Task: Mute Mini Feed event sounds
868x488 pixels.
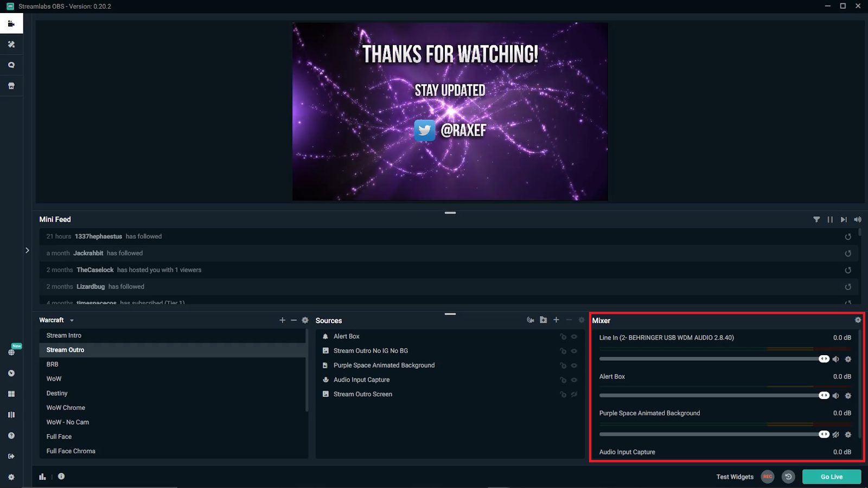Action: coord(858,220)
